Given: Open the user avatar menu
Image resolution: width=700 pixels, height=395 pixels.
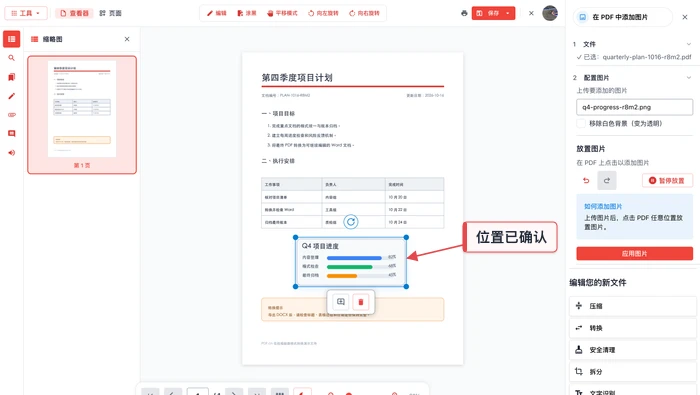Looking at the screenshot, I should [550, 13].
